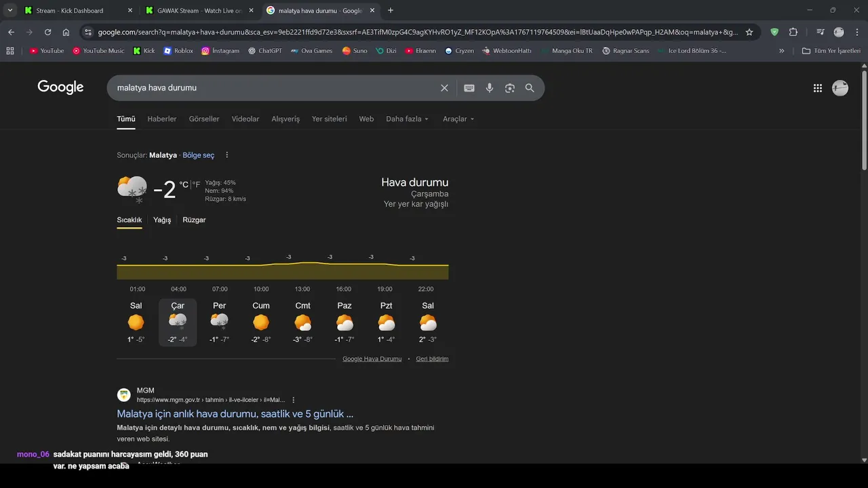
Task: Open the apps grid in bookmarks bar
Action: [x=10, y=51]
